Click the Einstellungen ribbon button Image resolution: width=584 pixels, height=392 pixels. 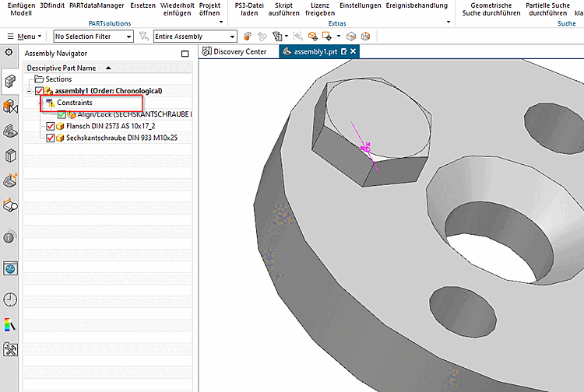(x=360, y=6)
